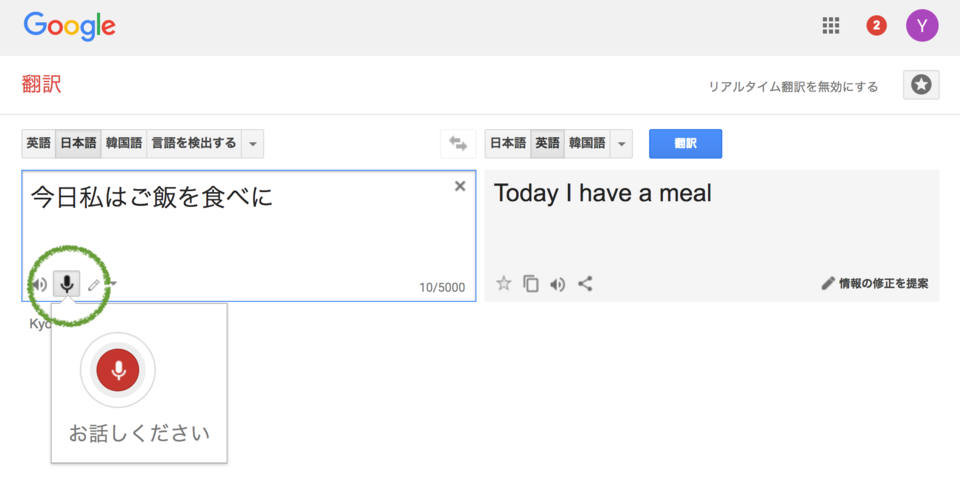Screen dimensions: 960x493
Task: Open the handwriting pencil input tool
Action: (94, 284)
